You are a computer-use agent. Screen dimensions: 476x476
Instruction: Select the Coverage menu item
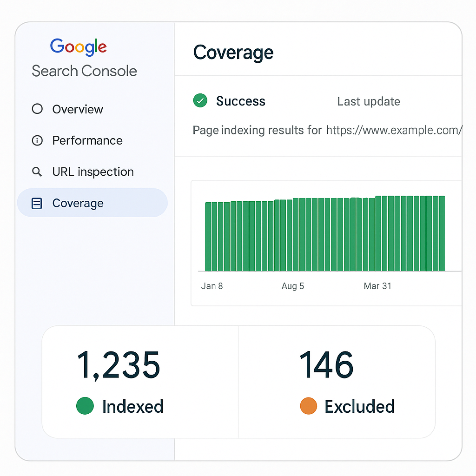click(93, 203)
